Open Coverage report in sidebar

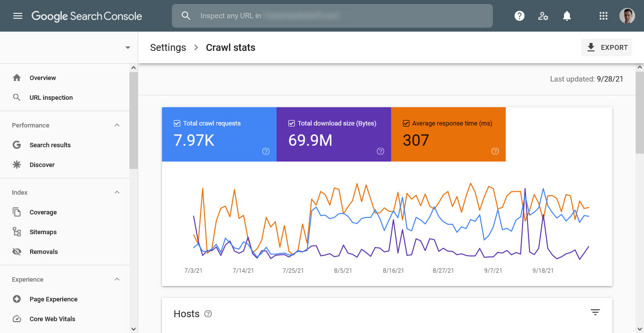tap(43, 212)
